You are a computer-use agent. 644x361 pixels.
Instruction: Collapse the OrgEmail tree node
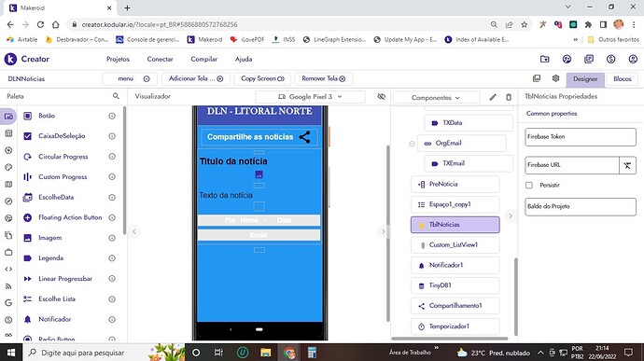(x=412, y=144)
